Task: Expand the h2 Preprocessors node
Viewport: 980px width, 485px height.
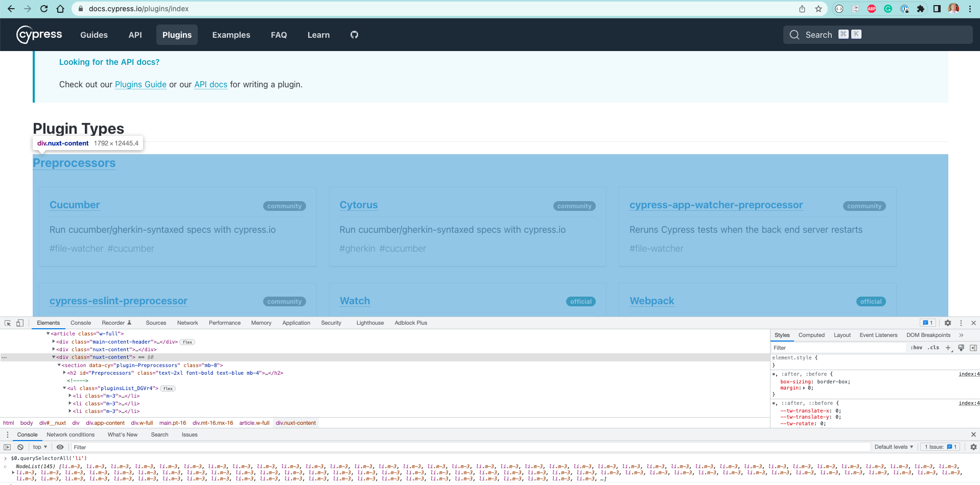Action: point(64,373)
